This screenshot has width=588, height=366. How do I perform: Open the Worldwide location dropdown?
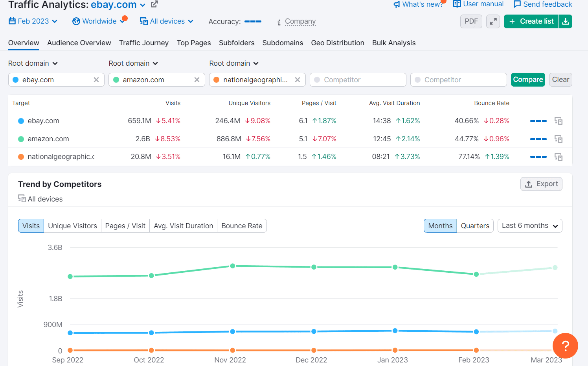pos(99,21)
